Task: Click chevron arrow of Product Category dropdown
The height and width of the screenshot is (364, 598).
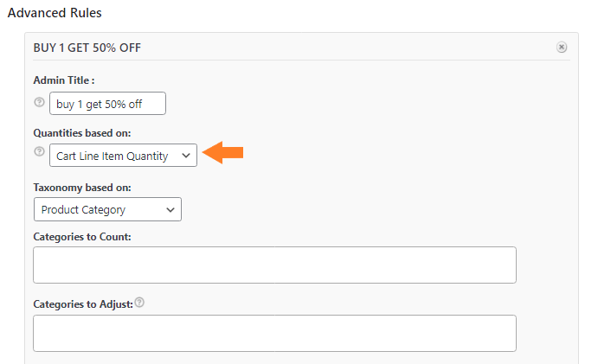Action: coord(170,209)
